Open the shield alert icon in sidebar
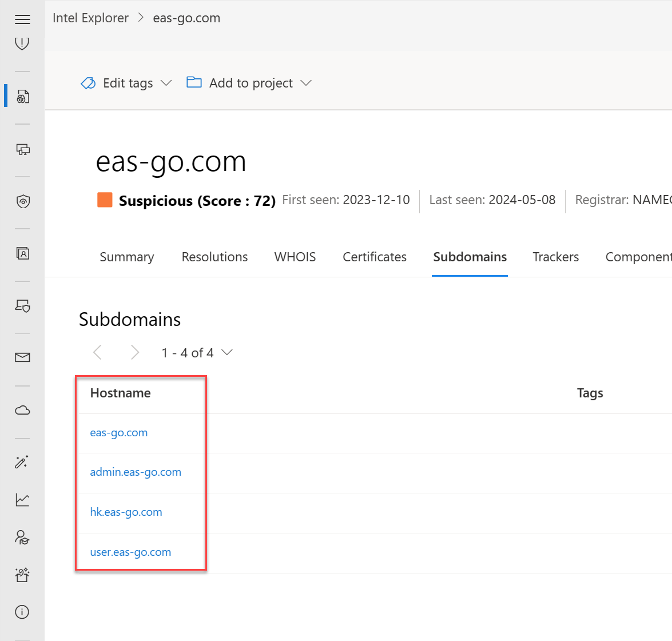The width and height of the screenshot is (672, 641). tap(22, 43)
